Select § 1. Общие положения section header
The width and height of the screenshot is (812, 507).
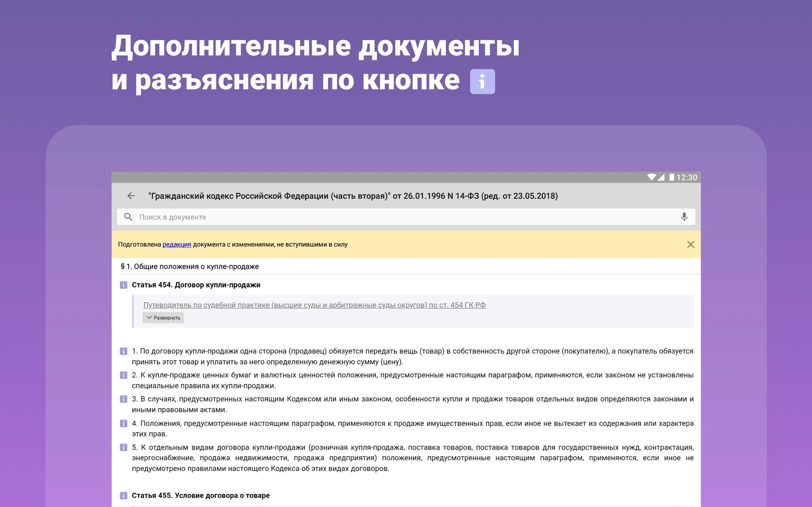(x=190, y=266)
